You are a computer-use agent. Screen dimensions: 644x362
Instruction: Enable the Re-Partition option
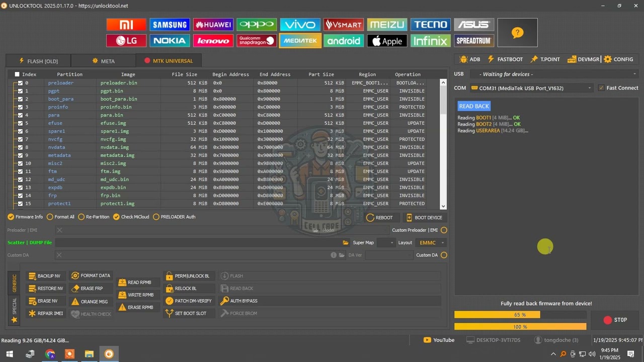(94, 217)
